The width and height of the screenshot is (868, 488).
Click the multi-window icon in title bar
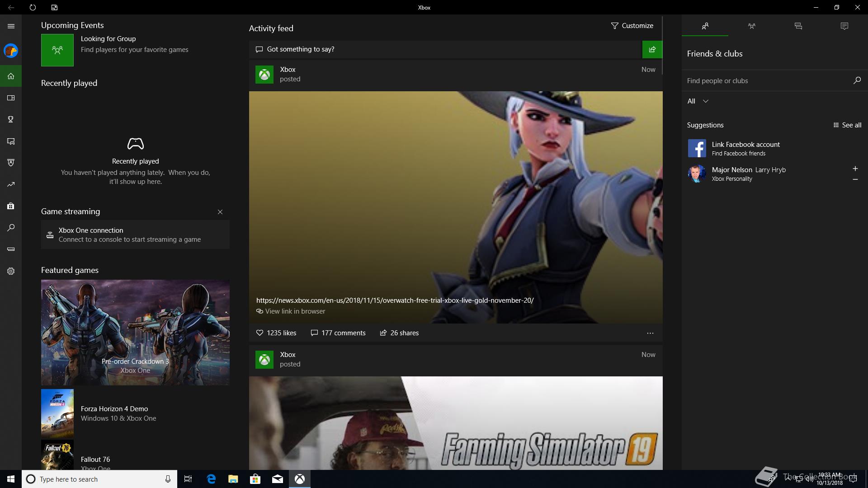click(x=54, y=7)
